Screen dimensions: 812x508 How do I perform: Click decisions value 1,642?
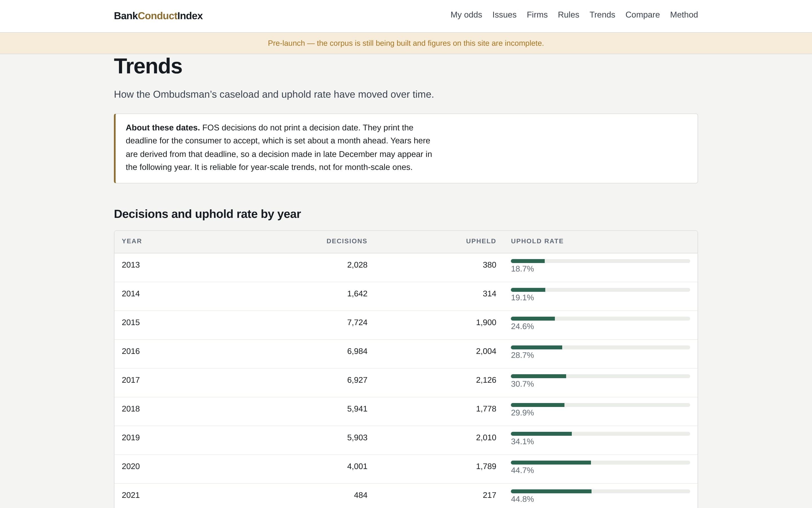pos(357,294)
